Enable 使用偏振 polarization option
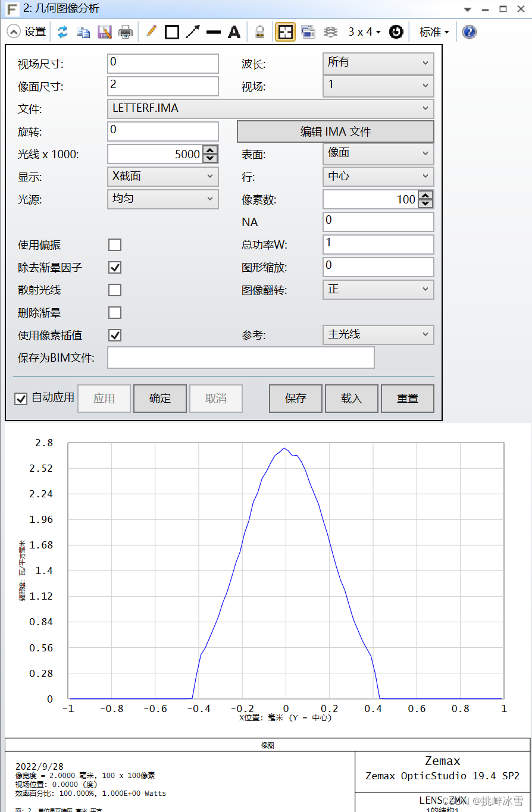Screen dimensions: 532x812 (x=114, y=244)
